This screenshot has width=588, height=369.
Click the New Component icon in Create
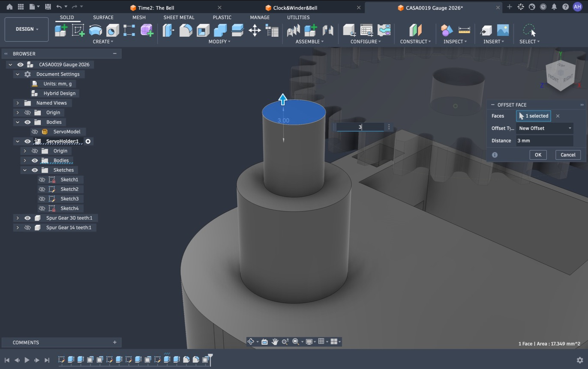click(x=61, y=30)
